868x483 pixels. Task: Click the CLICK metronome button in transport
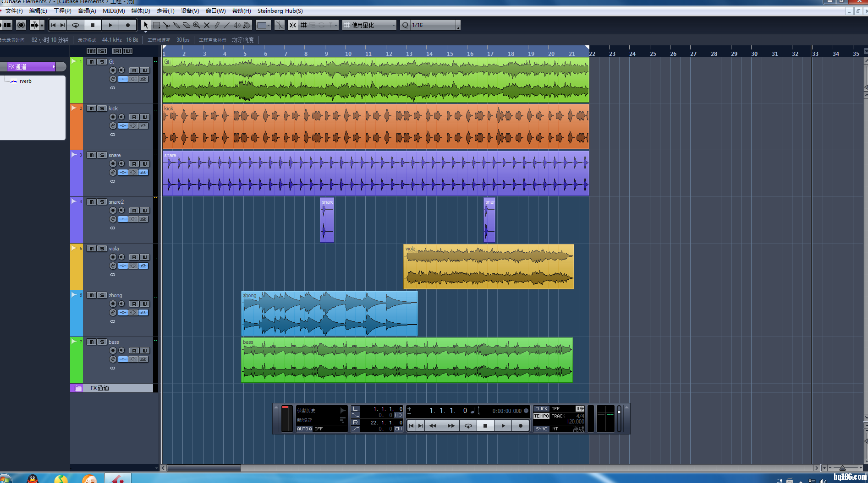(541, 409)
